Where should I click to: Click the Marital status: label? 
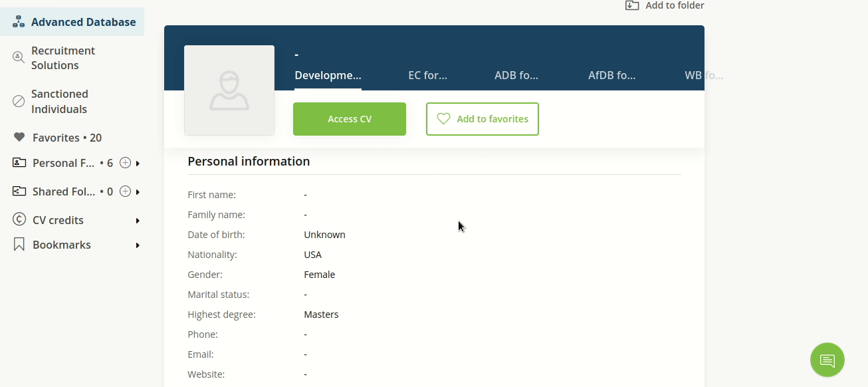(218, 295)
